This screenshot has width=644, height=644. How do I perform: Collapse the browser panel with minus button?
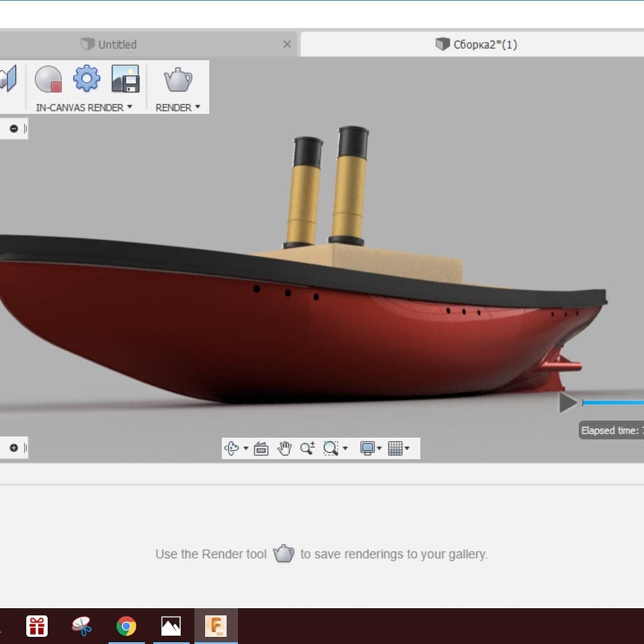point(14,128)
